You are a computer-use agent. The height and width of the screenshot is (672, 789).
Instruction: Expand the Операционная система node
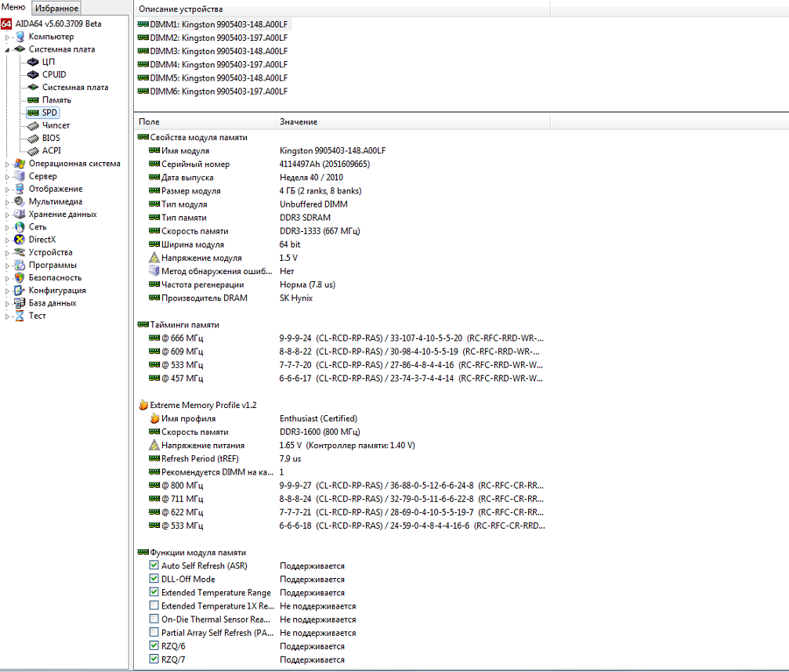[7, 164]
